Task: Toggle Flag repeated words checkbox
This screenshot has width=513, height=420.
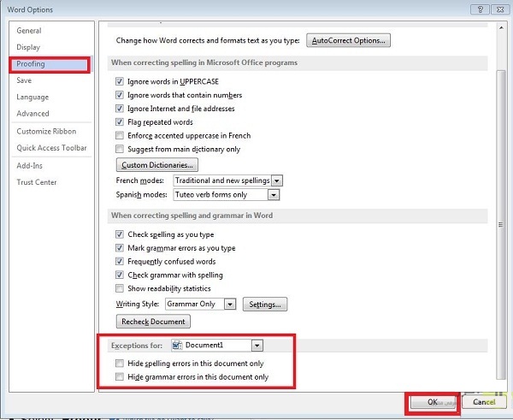Action: tap(120, 122)
